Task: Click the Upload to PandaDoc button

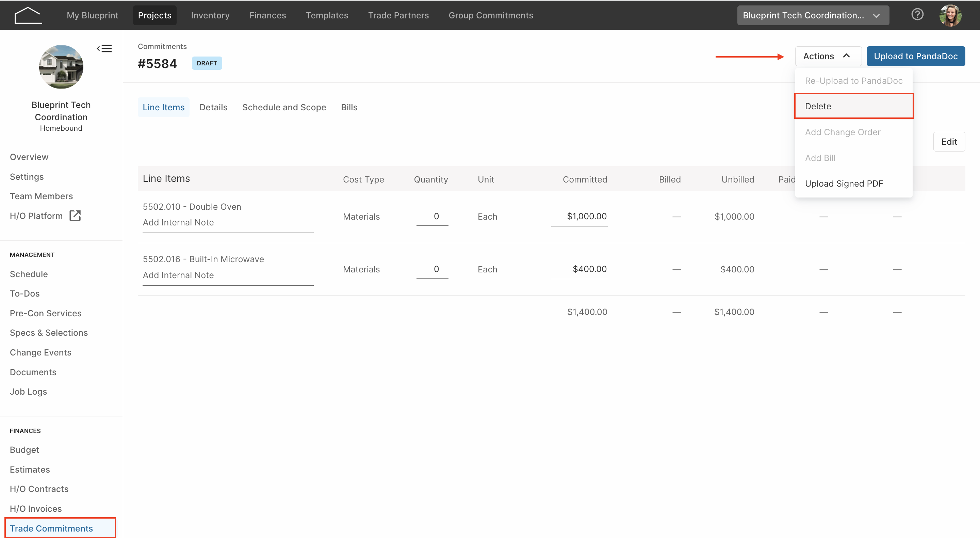Action: (x=915, y=56)
